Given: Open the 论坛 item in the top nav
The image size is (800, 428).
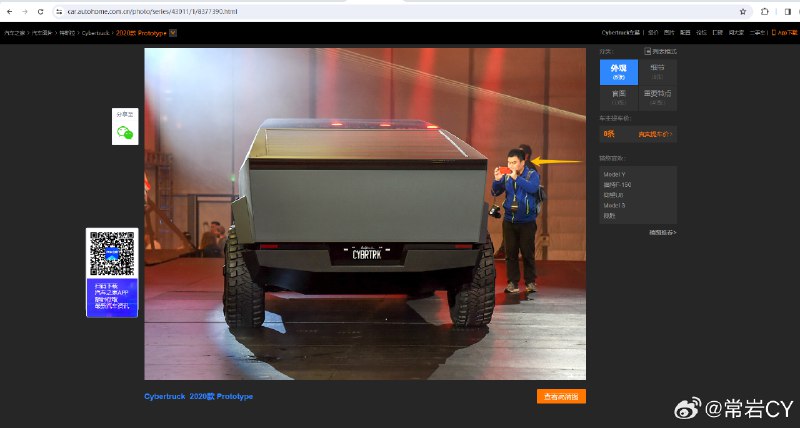Looking at the screenshot, I should pos(702,33).
